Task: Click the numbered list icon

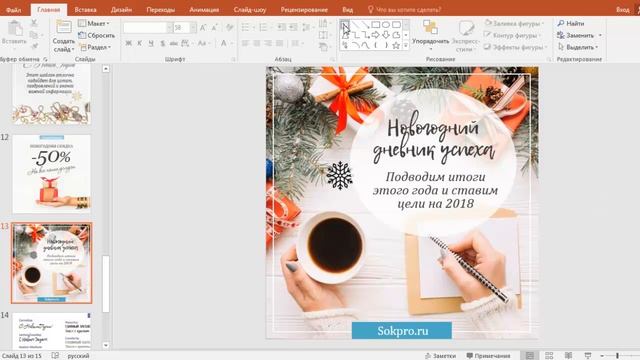Action: [264, 27]
